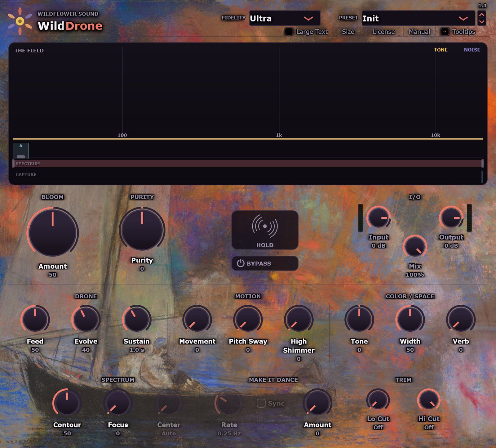
Task: Click the Output value 0 dB
Action: (451, 246)
